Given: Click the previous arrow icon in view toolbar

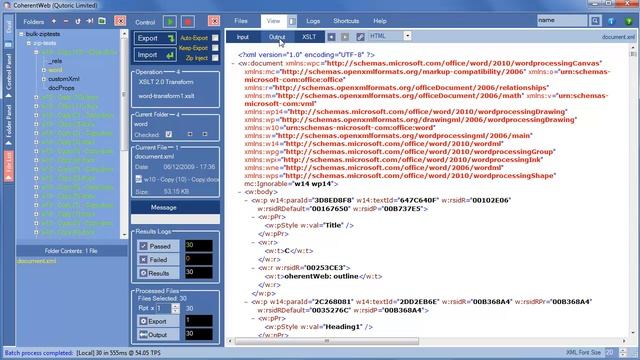Looking at the screenshot, I should [331, 37].
